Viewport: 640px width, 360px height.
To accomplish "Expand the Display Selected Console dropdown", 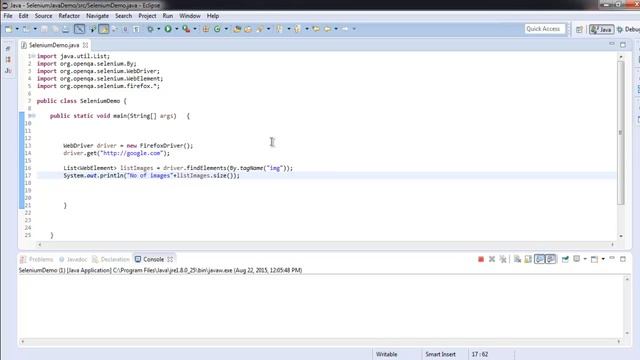I will pyautogui.click(x=585, y=259).
